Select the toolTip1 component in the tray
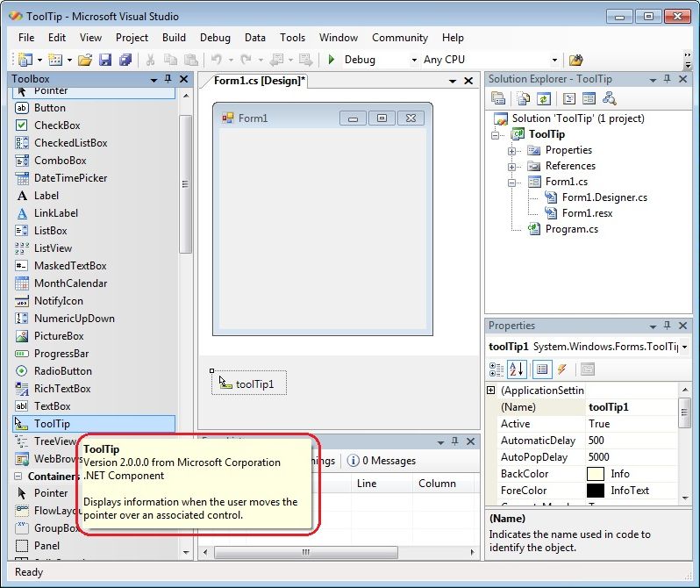This screenshot has width=700, height=588. coord(248,384)
